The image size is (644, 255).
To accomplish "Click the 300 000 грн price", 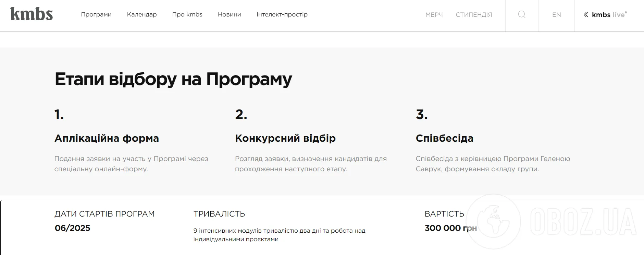I will click(450, 228).
